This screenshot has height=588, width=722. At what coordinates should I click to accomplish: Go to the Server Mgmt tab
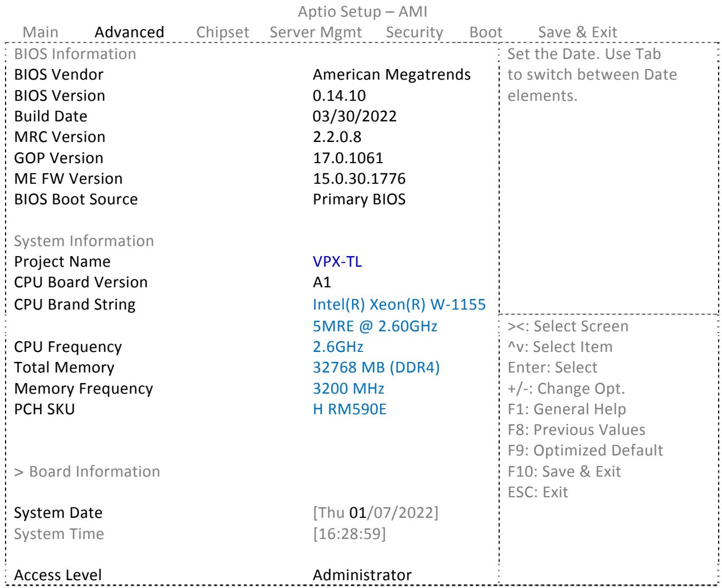click(x=316, y=32)
